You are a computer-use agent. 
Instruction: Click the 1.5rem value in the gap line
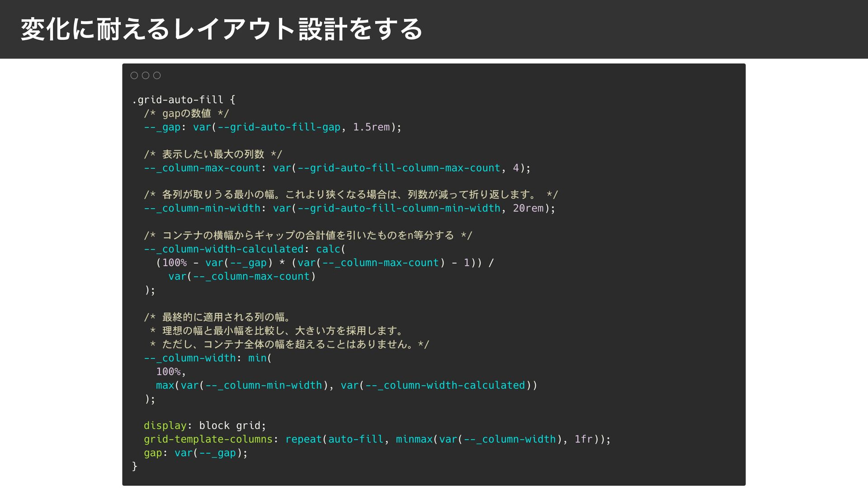tap(371, 127)
